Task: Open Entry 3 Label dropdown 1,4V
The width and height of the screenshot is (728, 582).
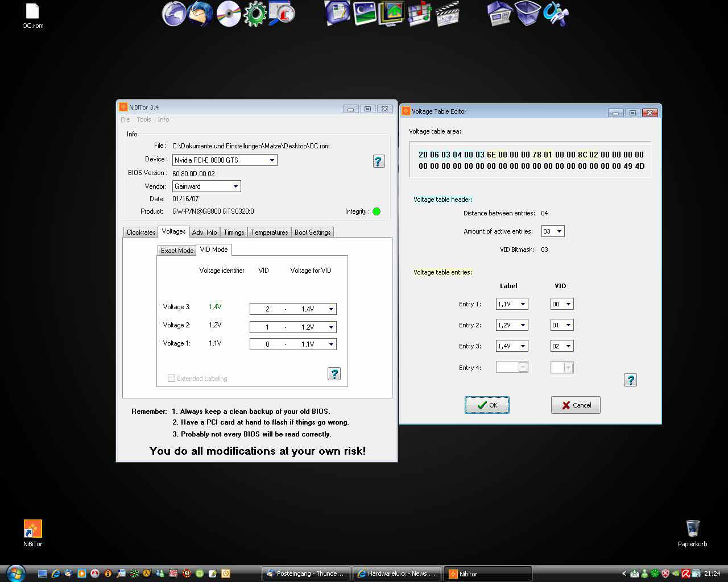Action: coord(512,346)
